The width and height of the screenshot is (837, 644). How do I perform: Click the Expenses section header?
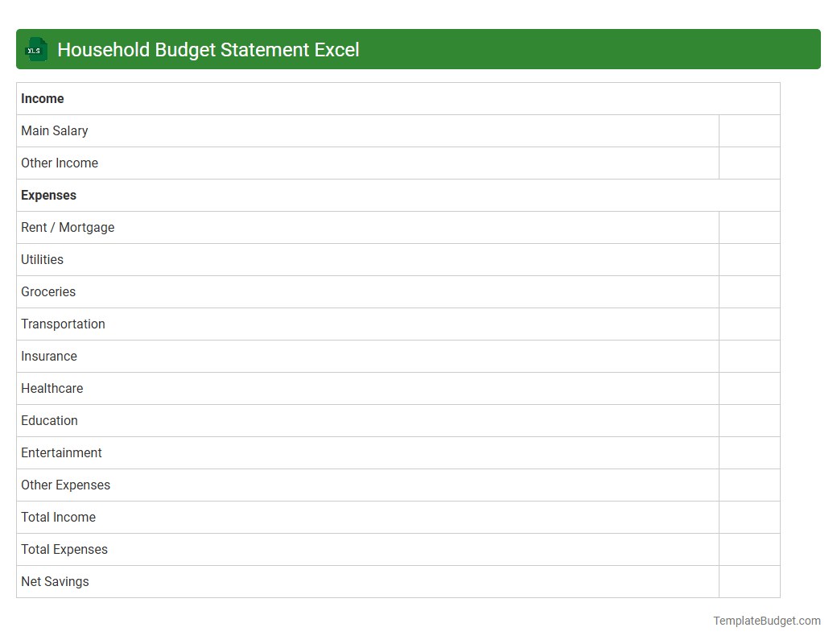click(x=48, y=195)
